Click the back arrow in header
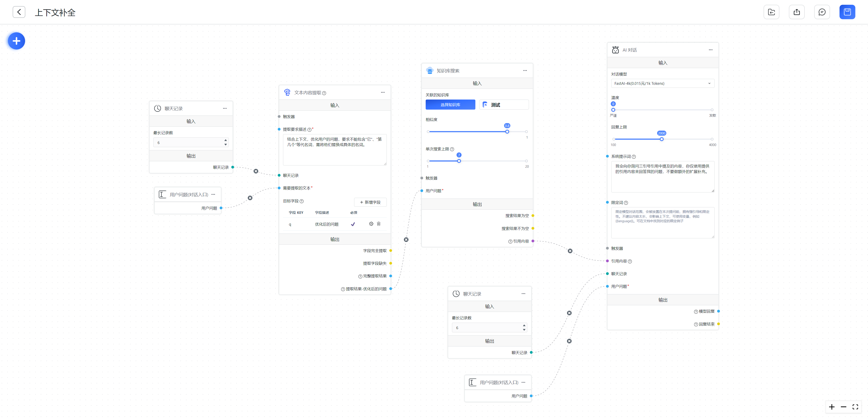Screen dimensions: 868x420 (x=19, y=12)
